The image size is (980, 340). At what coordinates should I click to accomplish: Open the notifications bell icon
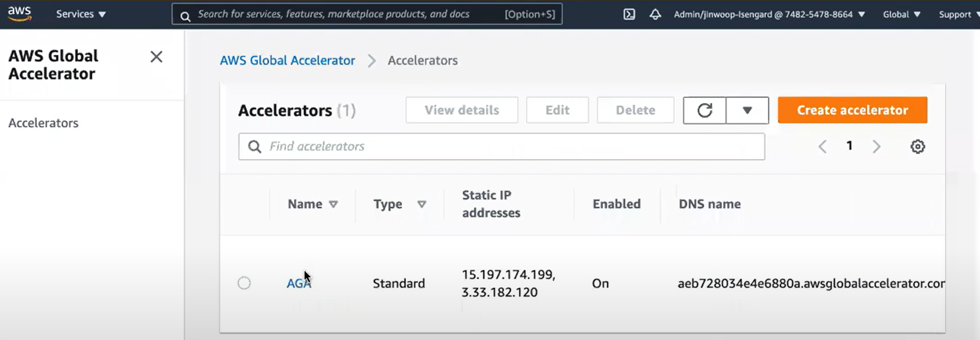click(x=655, y=15)
